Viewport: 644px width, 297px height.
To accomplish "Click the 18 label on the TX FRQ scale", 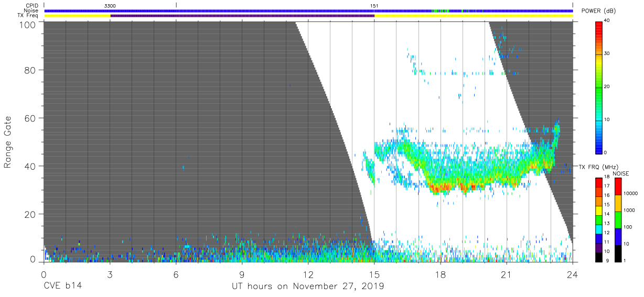I will pyautogui.click(x=607, y=177).
